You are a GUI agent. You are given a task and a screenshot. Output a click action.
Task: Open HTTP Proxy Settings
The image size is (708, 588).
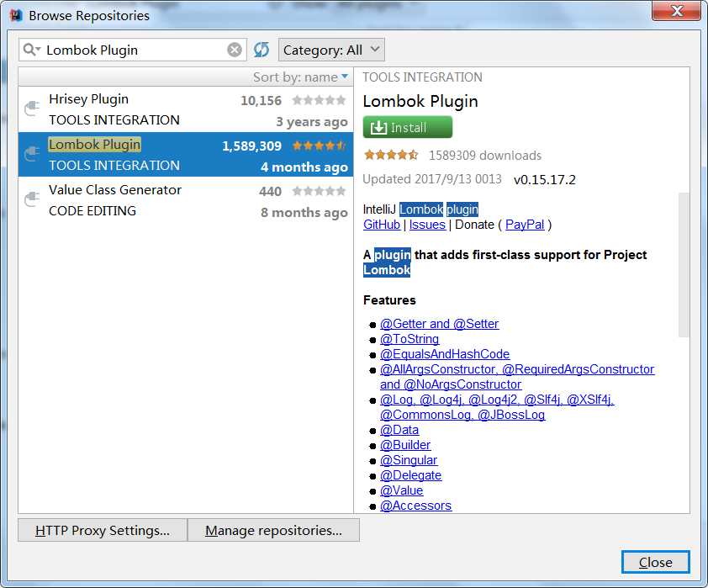click(x=103, y=530)
